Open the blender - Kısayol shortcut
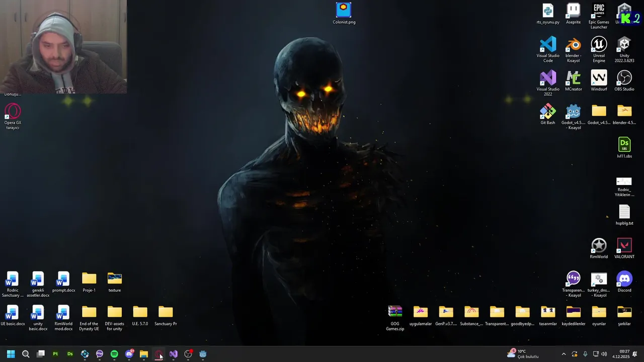This screenshot has width=644, height=362. [573, 49]
